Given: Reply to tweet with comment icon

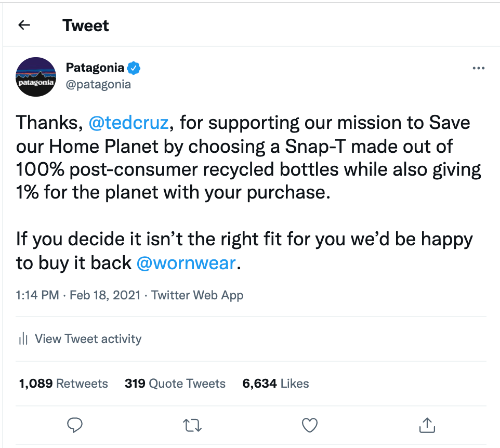Looking at the screenshot, I should point(75,426).
